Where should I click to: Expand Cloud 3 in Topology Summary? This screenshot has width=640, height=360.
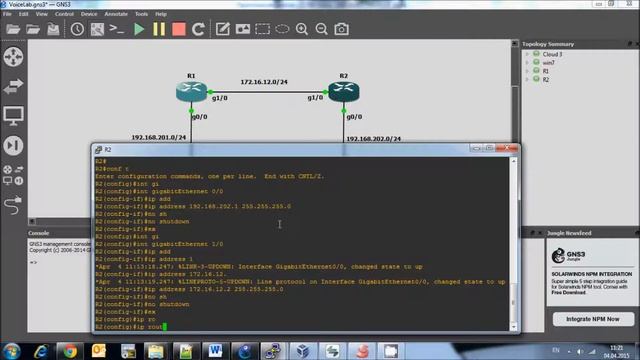pos(527,54)
